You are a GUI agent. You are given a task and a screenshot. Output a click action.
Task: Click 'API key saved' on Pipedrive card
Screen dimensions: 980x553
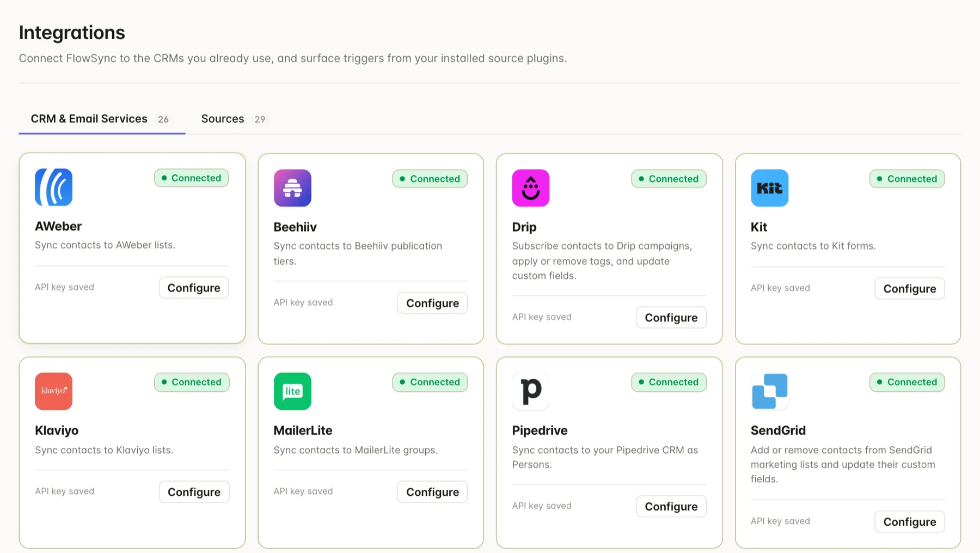tap(542, 506)
